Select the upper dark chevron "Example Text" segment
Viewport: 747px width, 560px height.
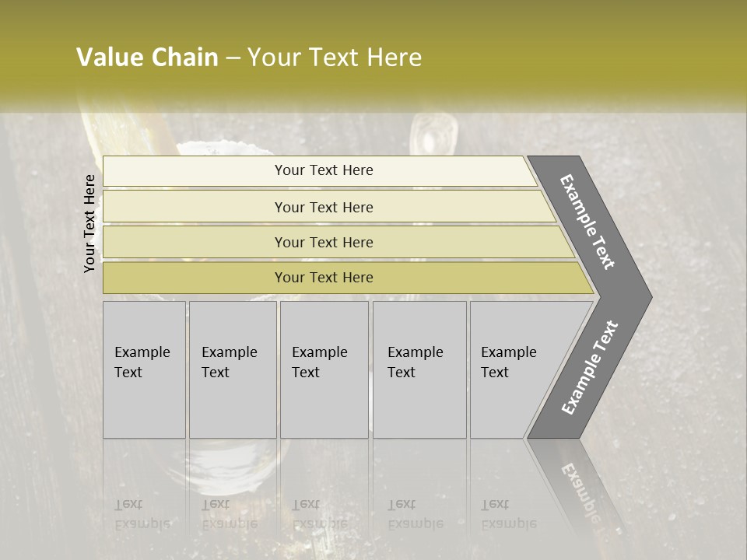click(x=588, y=222)
